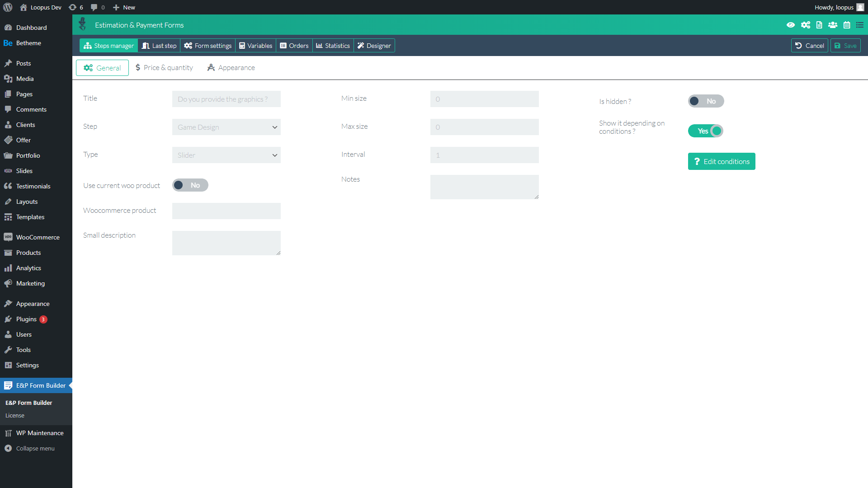This screenshot has width=868, height=488.
Task: Toggle the 'Is hidden ?' switch
Action: [706, 101]
